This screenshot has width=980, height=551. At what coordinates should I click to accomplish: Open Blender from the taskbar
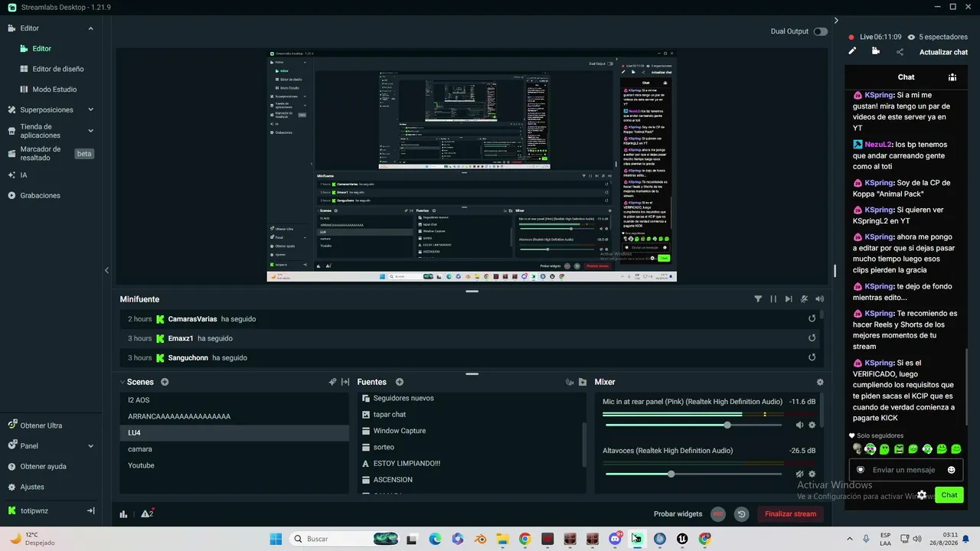pos(480,539)
